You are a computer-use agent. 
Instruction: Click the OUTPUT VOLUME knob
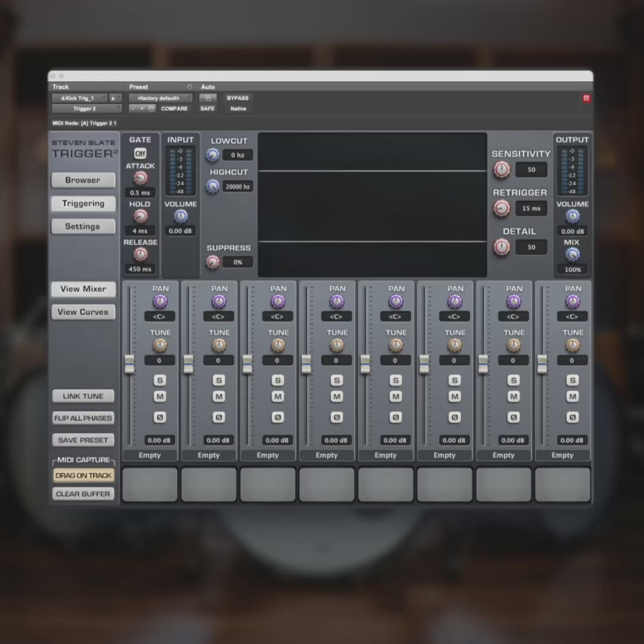coord(572,216)
